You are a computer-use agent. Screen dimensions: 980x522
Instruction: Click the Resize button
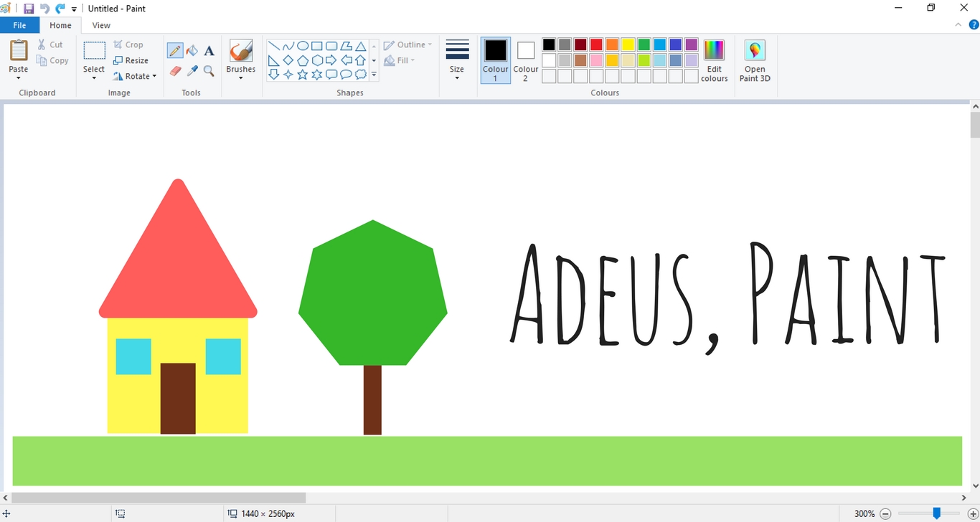(x=131, y=60)
